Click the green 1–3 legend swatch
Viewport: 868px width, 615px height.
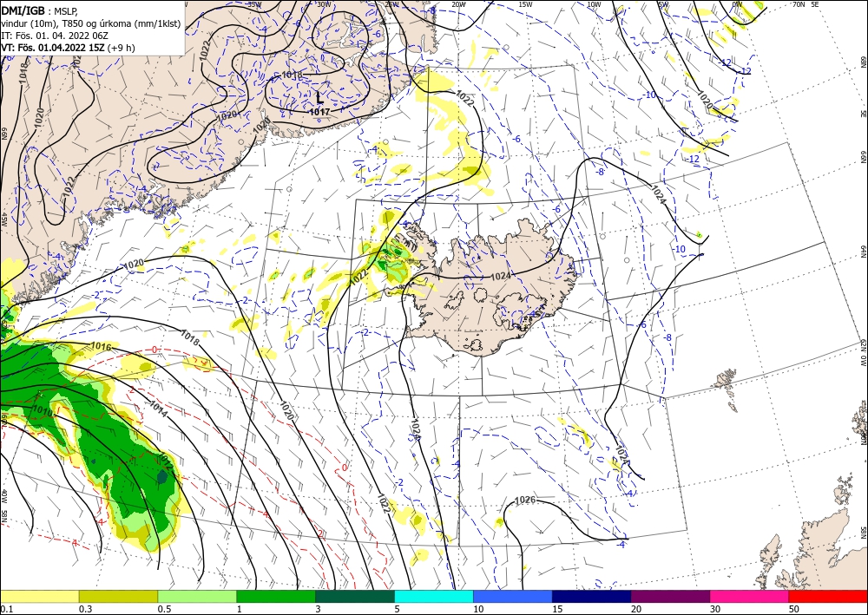pyautogui.click(x=276, y=596)
